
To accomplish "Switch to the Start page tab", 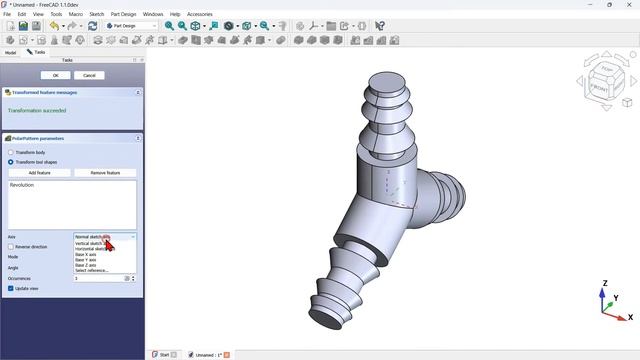I will coord(164,355).
